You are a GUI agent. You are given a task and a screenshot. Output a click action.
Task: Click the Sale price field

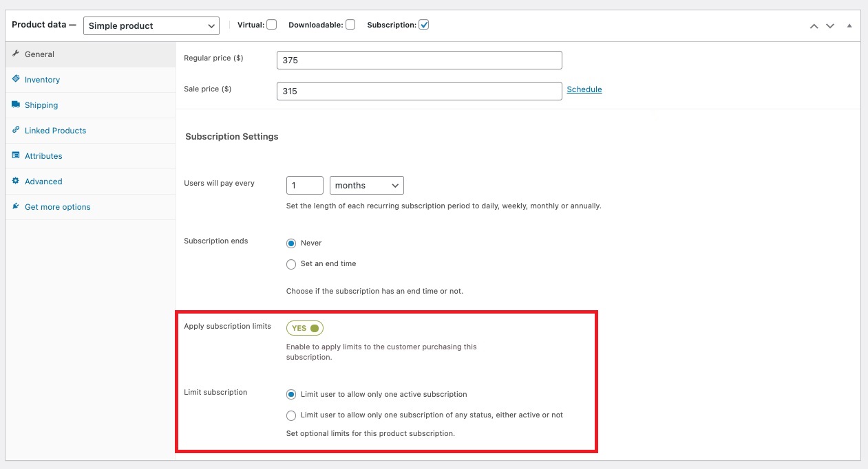[x=419, y=91]
